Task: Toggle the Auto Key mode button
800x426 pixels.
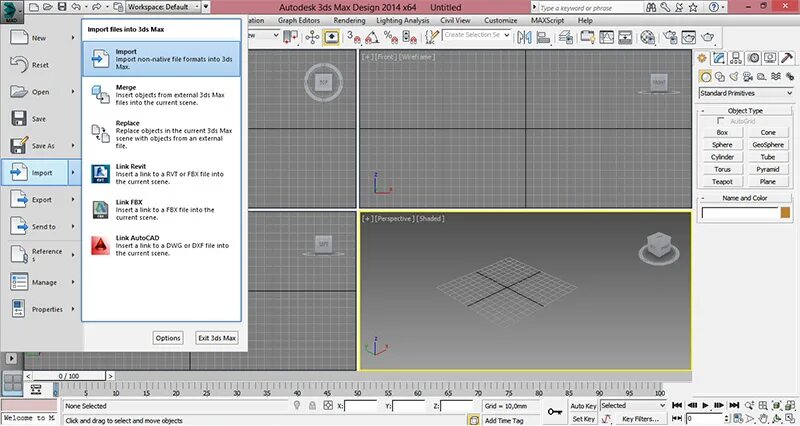Action: pyautogui.click(x=583, y=406)
